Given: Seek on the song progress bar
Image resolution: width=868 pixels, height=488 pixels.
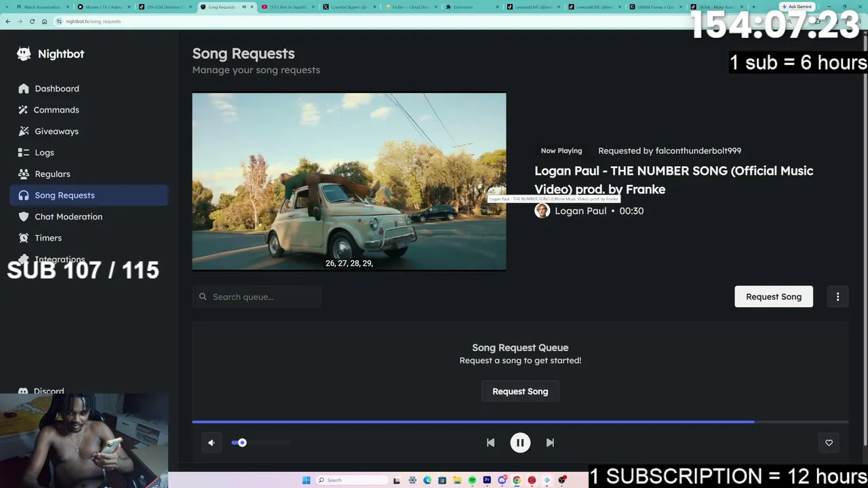Looking at the screenshot, I should coord(520,422).
